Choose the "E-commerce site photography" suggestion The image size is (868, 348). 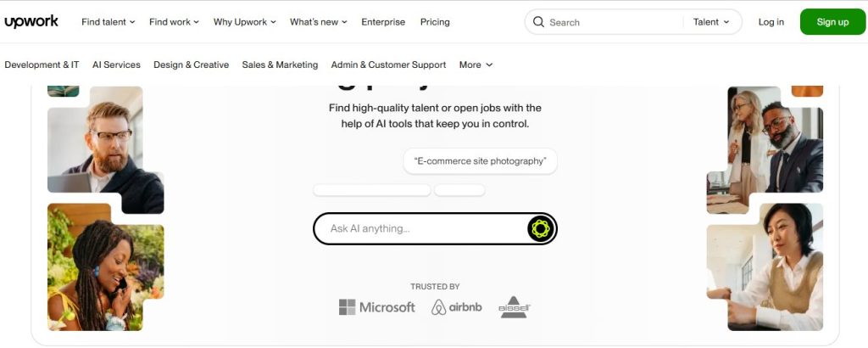click(480, 161)
